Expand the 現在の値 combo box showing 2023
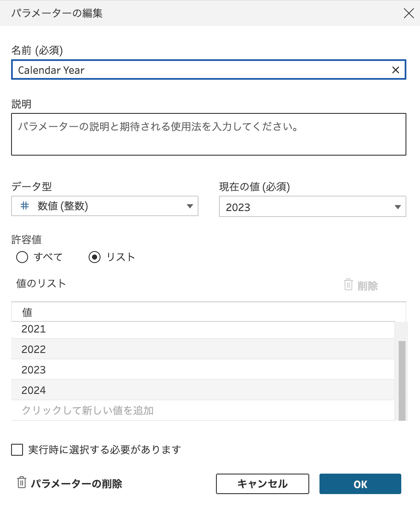The width and height of the screenshot is (420, 509). click(x=312, y=206)
